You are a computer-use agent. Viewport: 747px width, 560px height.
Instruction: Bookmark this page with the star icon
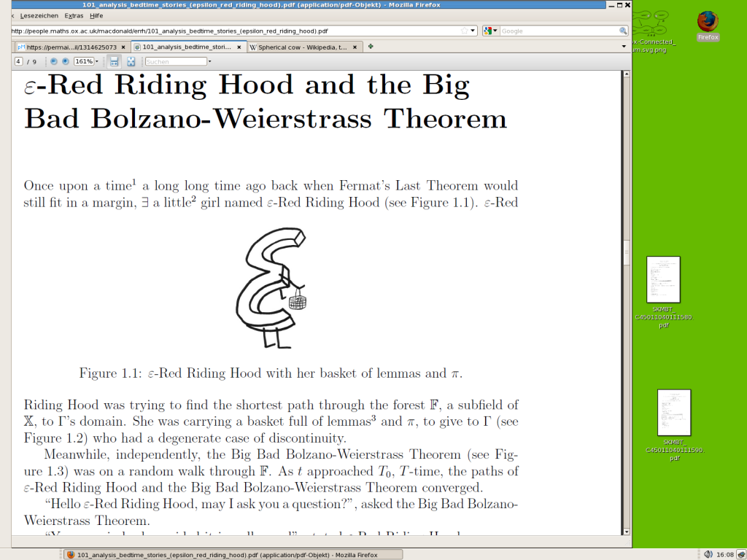[465, 31]
